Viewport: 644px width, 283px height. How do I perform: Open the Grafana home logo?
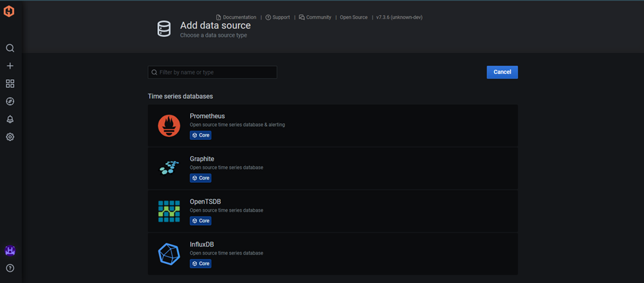tap(9, 11)
